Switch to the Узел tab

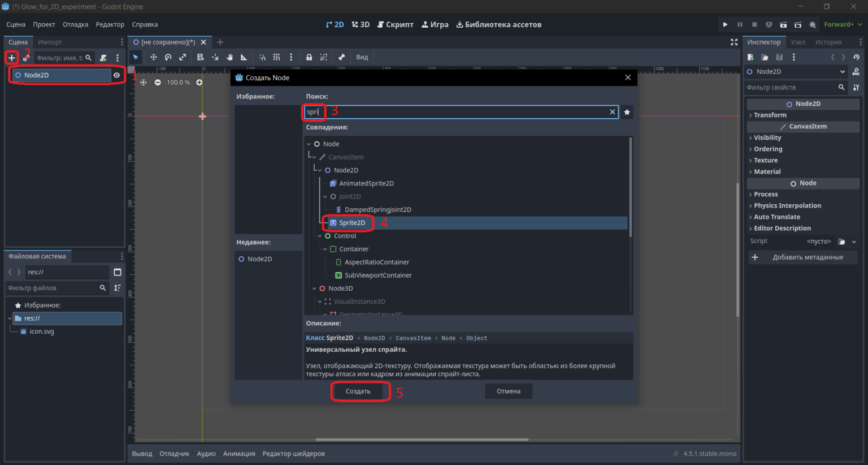pyautogui.click(x=798, y=42)
